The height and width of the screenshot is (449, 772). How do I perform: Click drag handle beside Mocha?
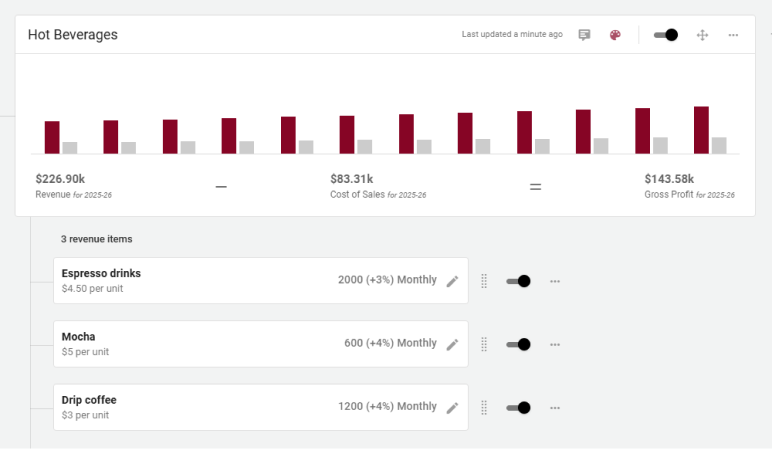point(484,345)
